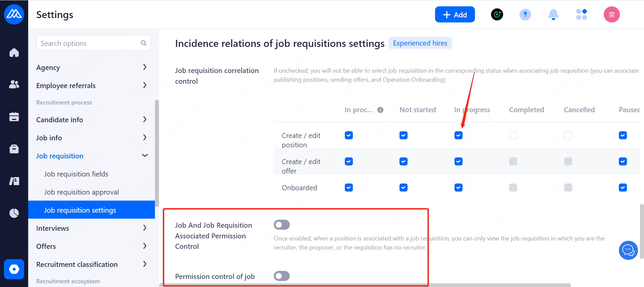644x287 pixels.
Task: Open the home icon in left sidebar
Action: [x=14, y=53]
